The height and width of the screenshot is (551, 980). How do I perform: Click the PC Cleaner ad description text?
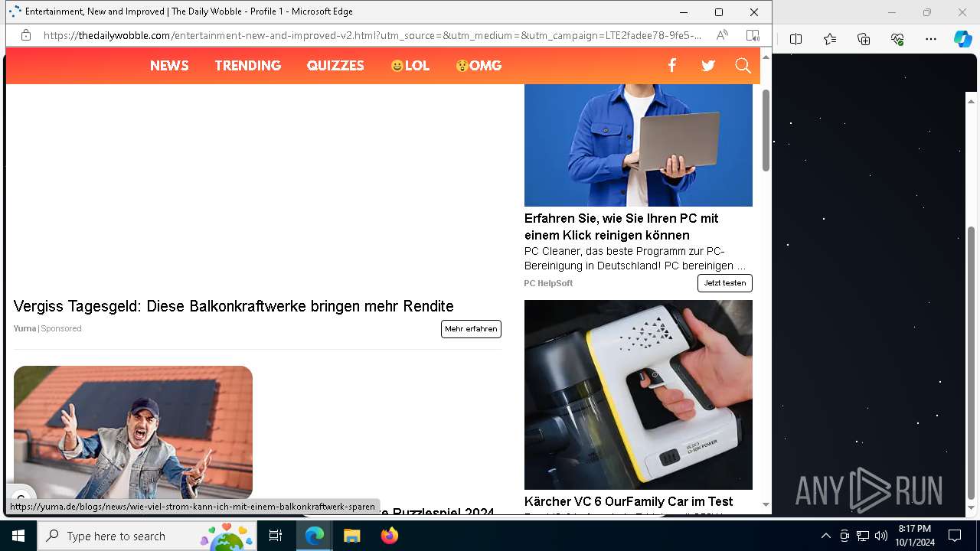click(635, 259)
